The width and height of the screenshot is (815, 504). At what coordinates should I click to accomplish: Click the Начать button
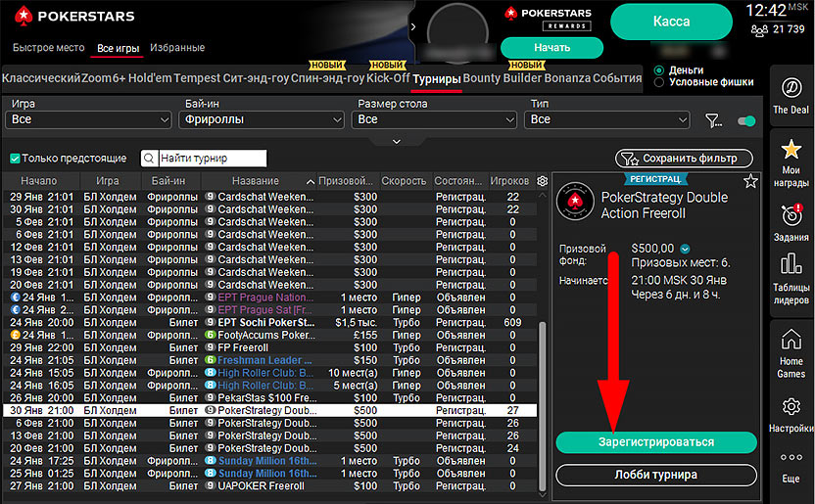click(551, 48)
